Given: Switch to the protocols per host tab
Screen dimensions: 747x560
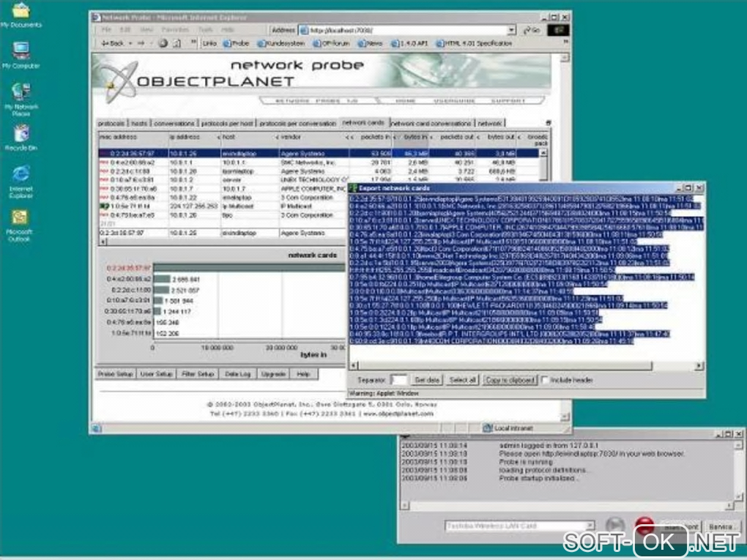Looking at the screenshot, I should click(227, 123).
